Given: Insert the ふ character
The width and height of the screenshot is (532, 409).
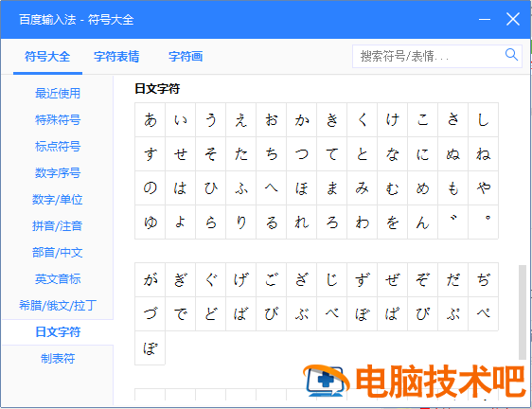Looking at the screenshot, I should (x=240, y=187).
